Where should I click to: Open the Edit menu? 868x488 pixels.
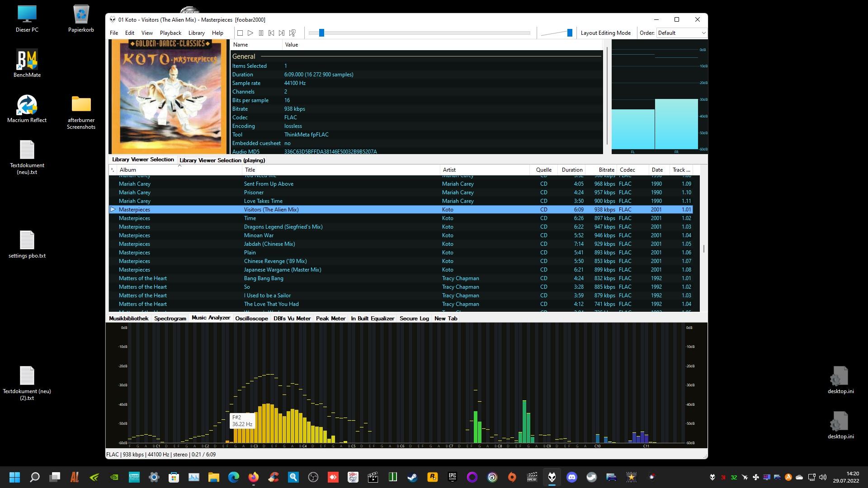coord(130,33)
